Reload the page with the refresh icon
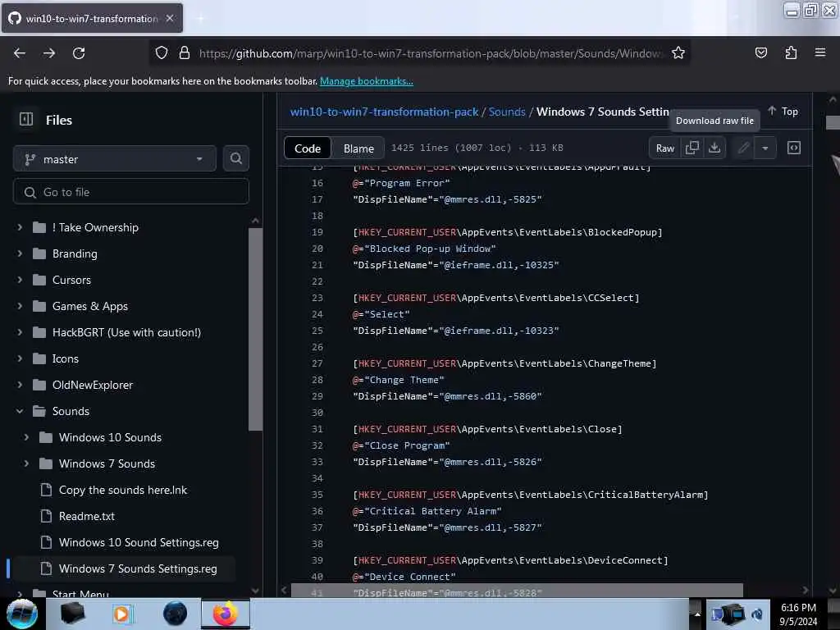The width and height of the screenshot is (840, 630). coord(79,53)
